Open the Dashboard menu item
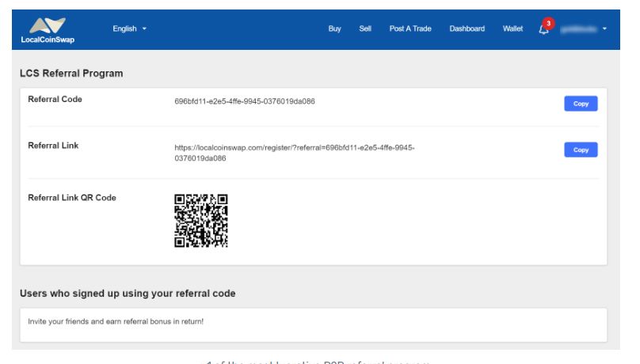Image resolution: width=640 pixels, height=364 pixels. pyautogui.click(x=467, y=28)
